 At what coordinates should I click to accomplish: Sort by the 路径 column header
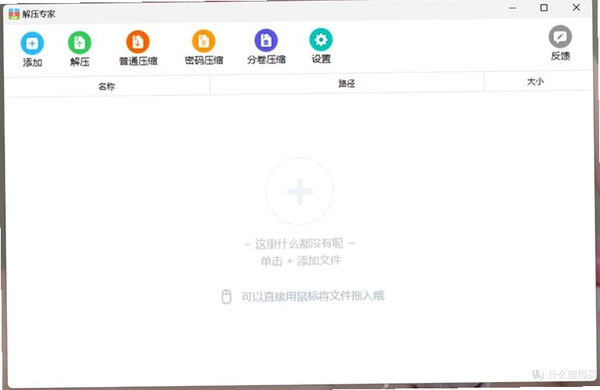[347, 83]
